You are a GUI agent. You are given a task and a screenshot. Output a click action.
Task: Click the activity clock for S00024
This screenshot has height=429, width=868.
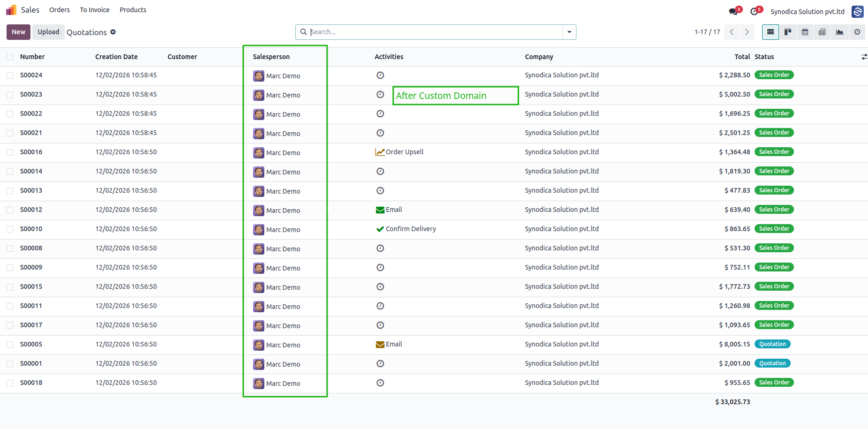[x=380, y=75]
